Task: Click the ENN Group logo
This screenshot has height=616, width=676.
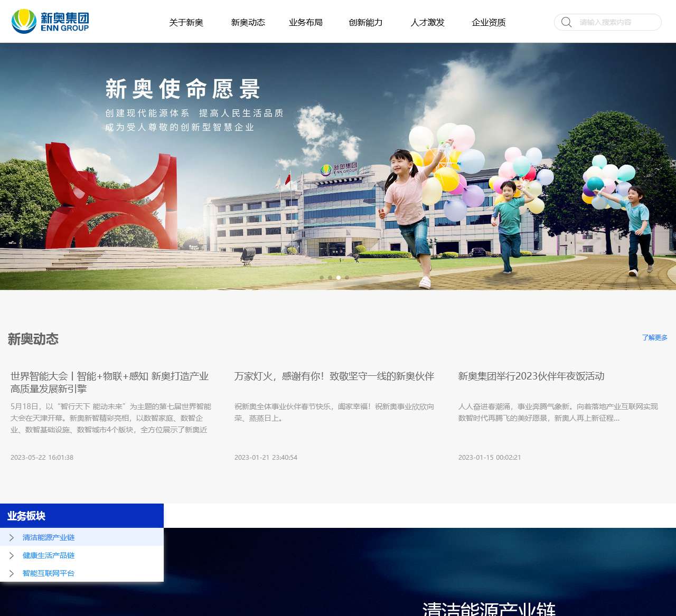Action: [50, 21]
